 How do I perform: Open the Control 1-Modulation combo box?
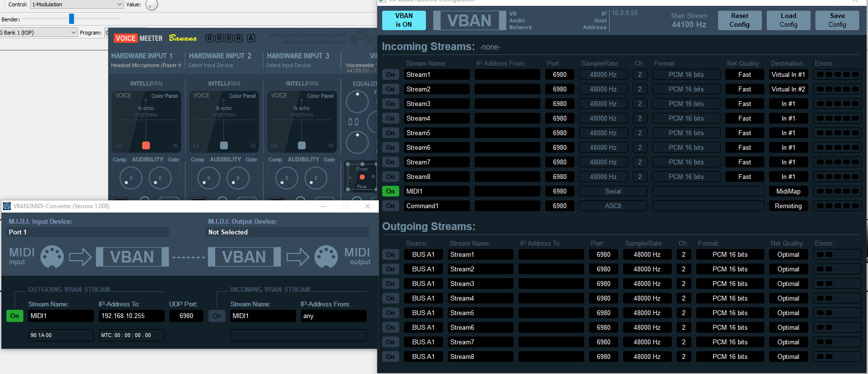coord(77,4)
